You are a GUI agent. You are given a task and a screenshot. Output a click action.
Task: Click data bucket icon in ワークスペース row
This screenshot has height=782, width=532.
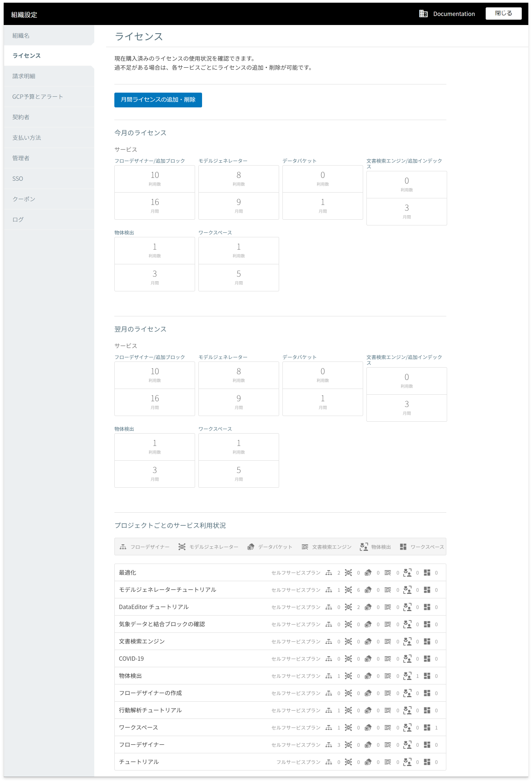pos(368,727)
